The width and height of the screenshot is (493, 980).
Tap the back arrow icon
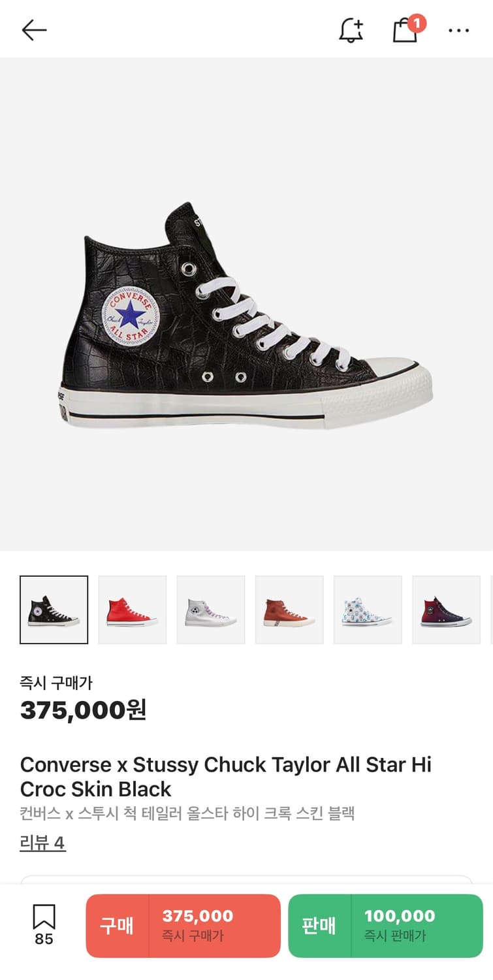tap(34, 30)
